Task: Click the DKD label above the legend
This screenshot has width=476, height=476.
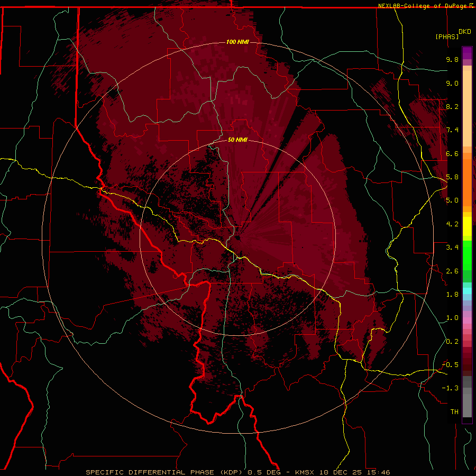Action: (464, 32)
